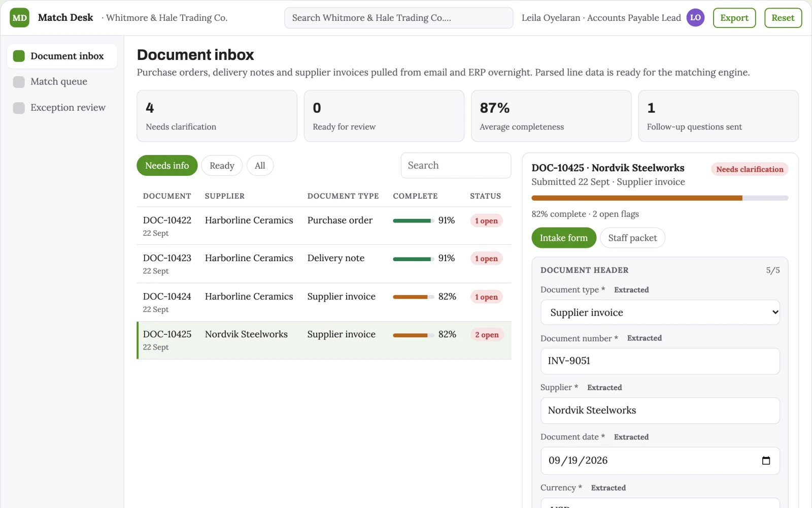812x508 pixels.
Task: Open the LO user avatar
Action: tap(695, 18)
